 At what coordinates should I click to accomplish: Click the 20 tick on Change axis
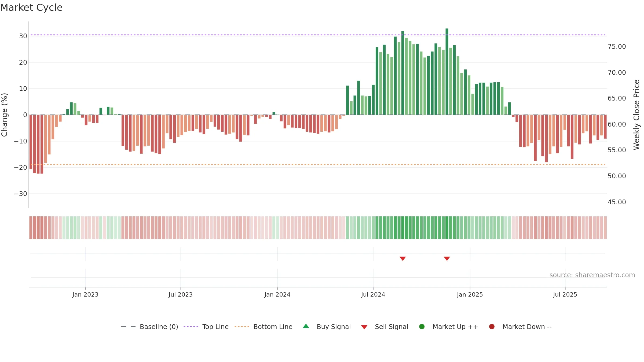(23, 62)
